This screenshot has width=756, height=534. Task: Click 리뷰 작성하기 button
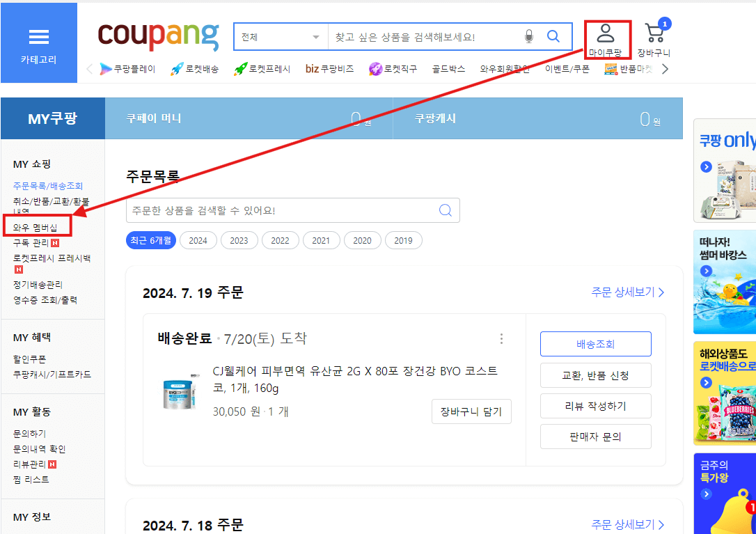pyautogui.click(x=595, y=406)
